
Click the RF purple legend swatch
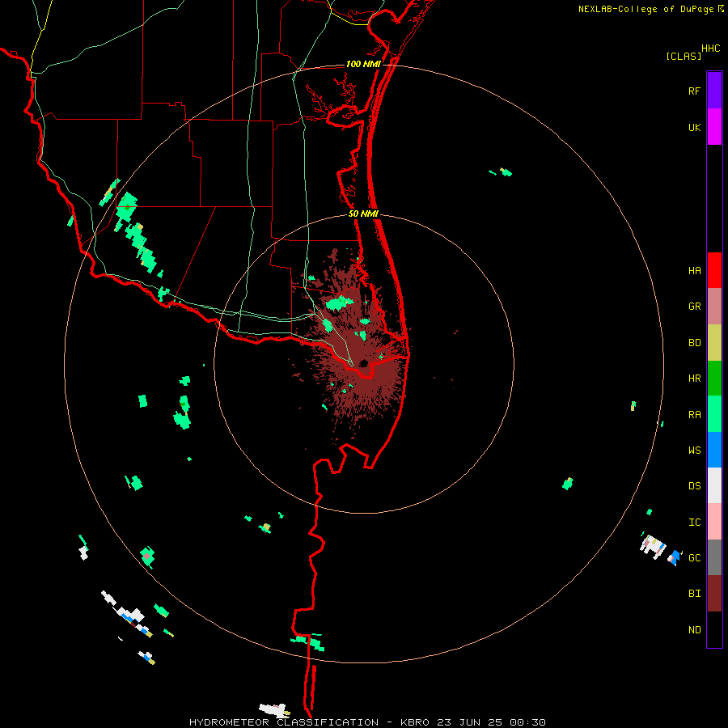coord(714,91)
